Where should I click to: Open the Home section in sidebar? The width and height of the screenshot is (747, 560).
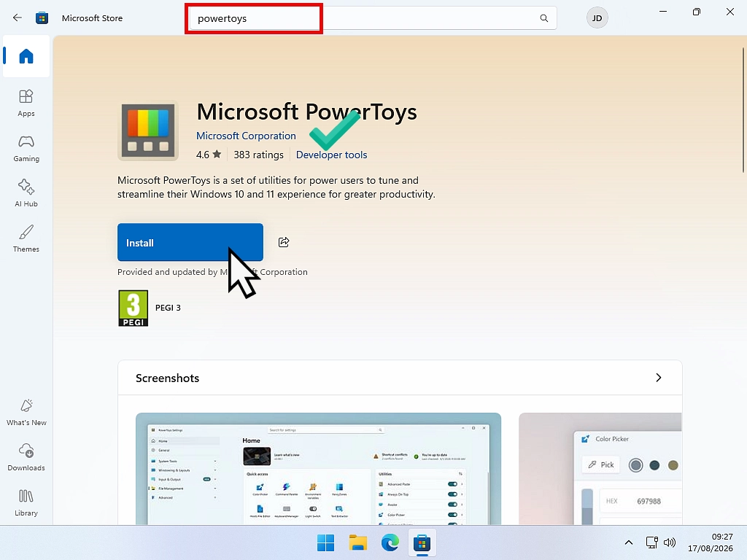click(26, 56)
